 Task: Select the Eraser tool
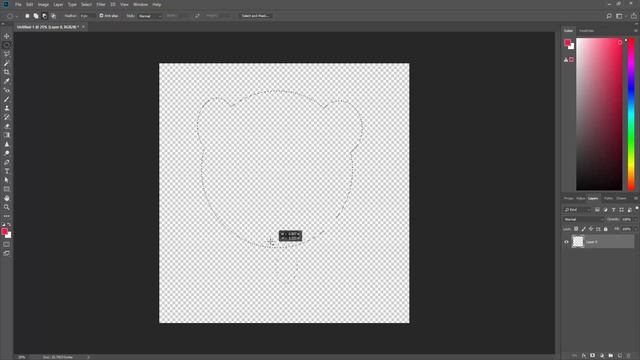(7, 126)
